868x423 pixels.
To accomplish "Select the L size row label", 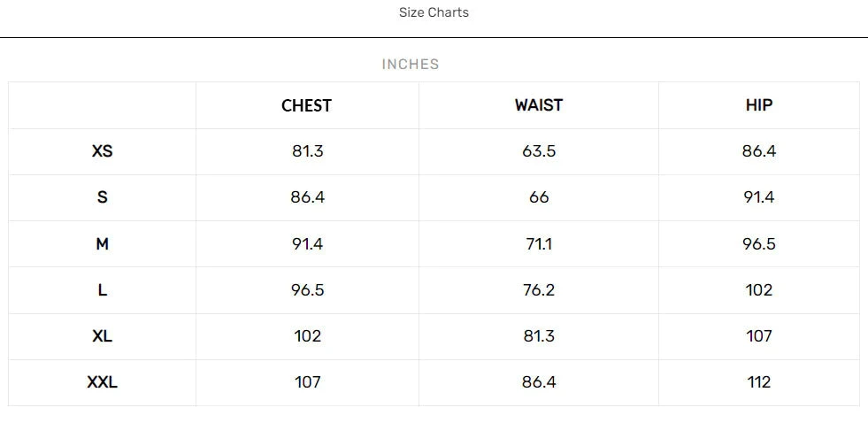I will tap(103, 290).
